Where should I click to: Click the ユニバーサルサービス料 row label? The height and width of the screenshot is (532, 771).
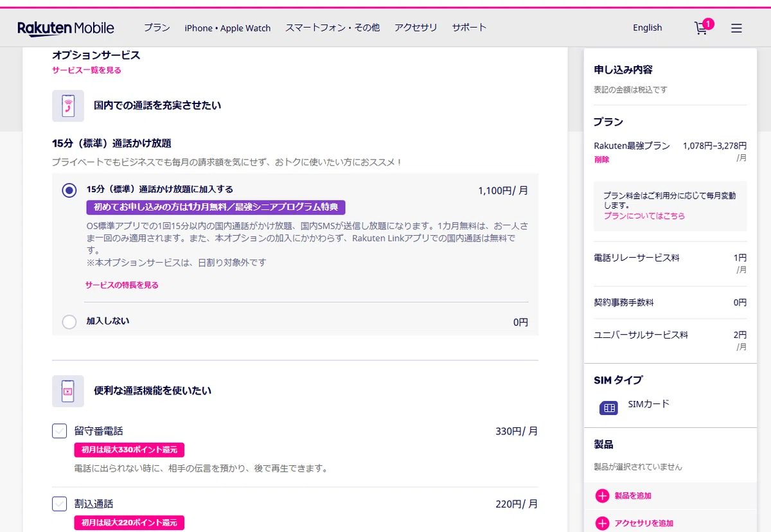pyautogui.click(x=641, y=335)
